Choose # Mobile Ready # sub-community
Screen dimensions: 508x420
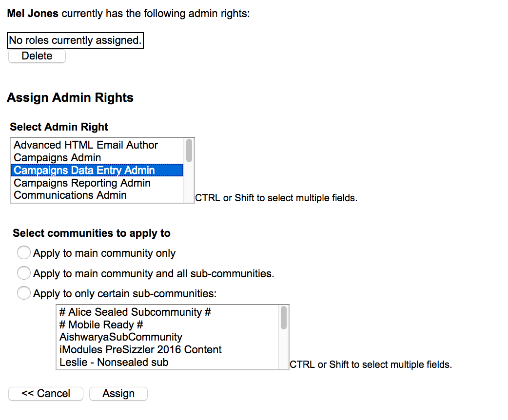101,325
